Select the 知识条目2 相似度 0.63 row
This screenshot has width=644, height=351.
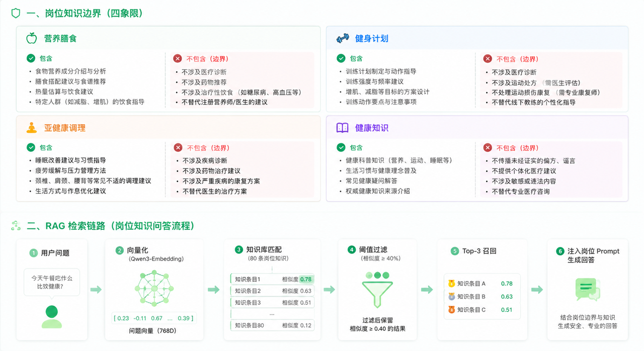(x=272, y=291)
